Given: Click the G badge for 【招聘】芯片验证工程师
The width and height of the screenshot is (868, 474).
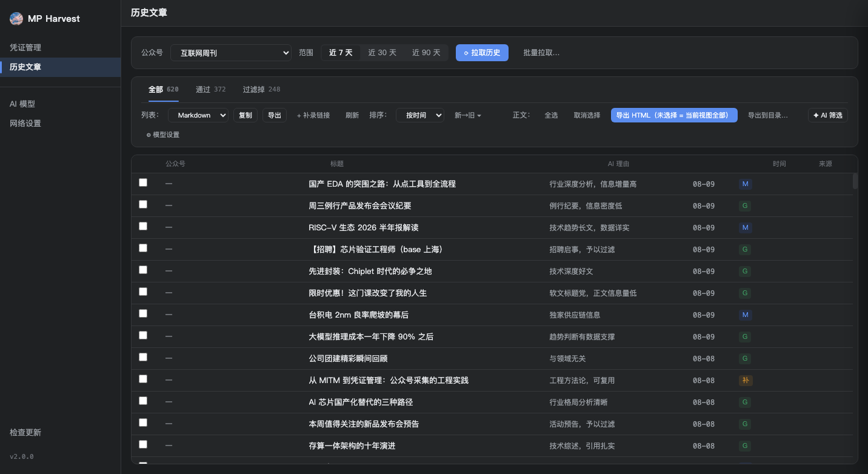Looking at the screenshot, I should coord(746,250).
